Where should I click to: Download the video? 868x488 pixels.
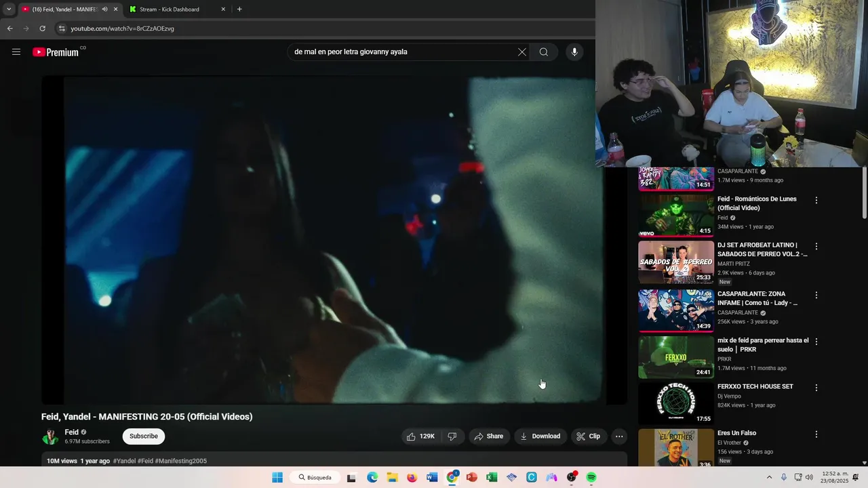tap(540, 436)
